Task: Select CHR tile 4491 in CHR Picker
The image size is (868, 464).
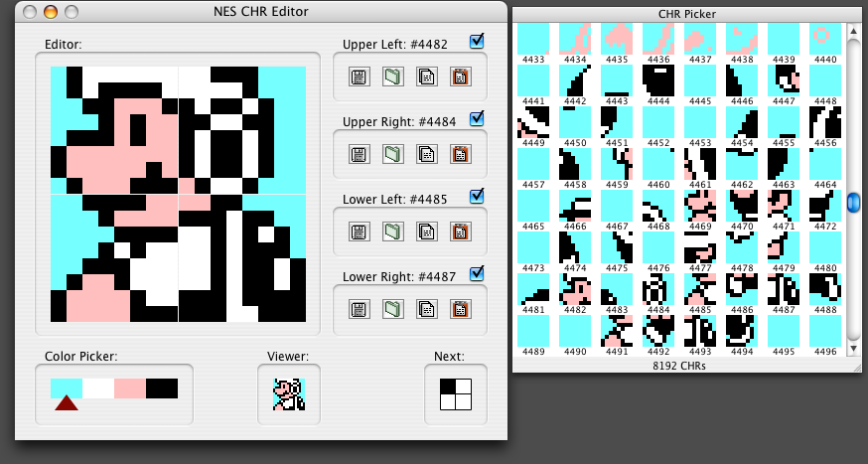Action: 617,331
